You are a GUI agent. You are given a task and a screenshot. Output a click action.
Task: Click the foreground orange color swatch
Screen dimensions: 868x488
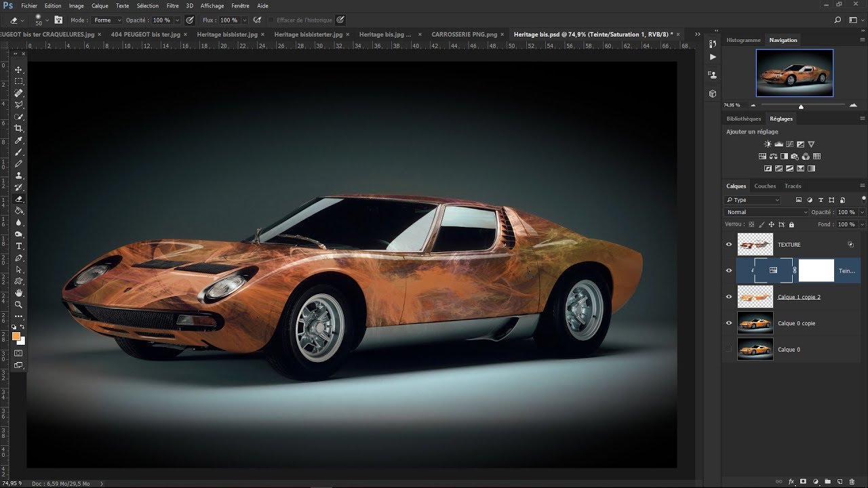(x=16, y=336)
